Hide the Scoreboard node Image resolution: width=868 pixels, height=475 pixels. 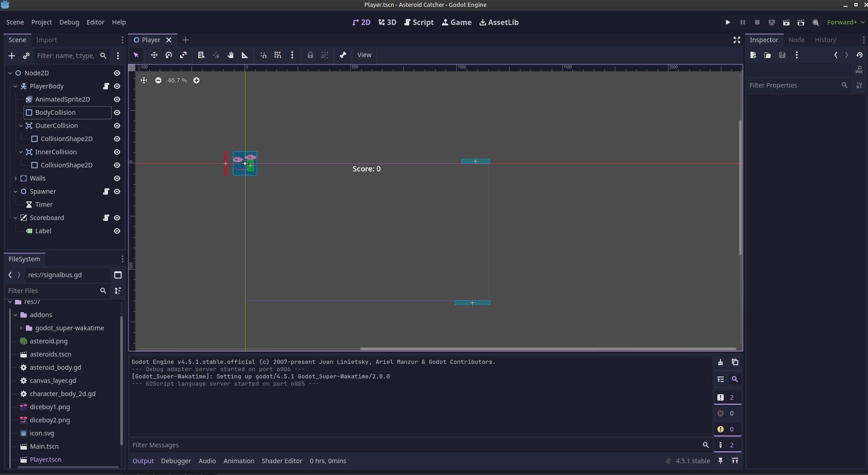(x=117, y=218)
